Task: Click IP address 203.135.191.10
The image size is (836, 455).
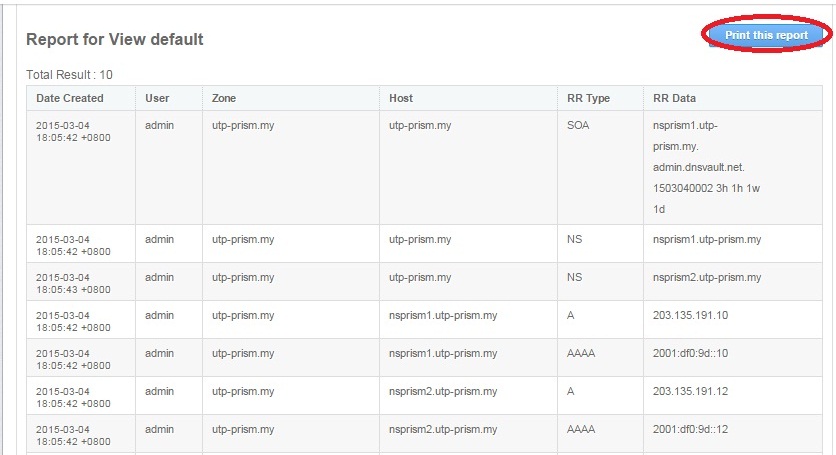Action: 689,315
